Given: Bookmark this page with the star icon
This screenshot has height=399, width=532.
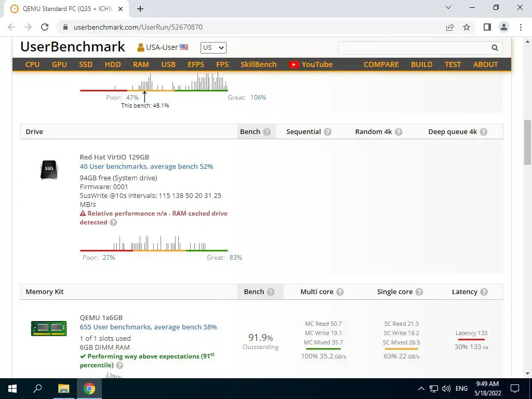Looking at the screenshot, I should [467, 27].
